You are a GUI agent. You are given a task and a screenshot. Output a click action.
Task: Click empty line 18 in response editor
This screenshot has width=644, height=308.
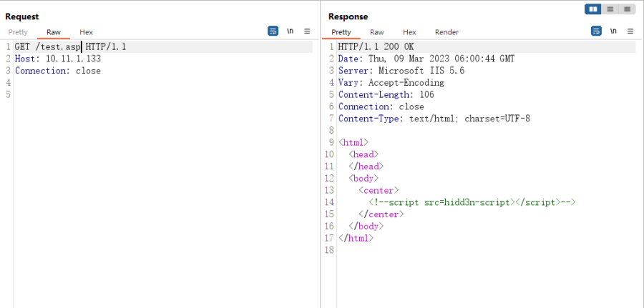(x=487, y=250)
